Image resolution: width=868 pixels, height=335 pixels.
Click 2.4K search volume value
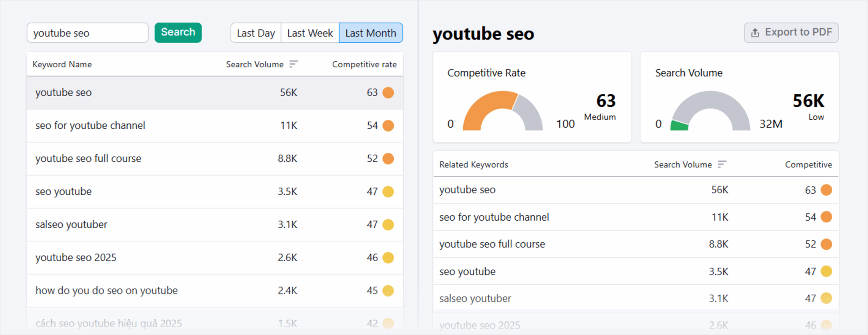(287, 291)
